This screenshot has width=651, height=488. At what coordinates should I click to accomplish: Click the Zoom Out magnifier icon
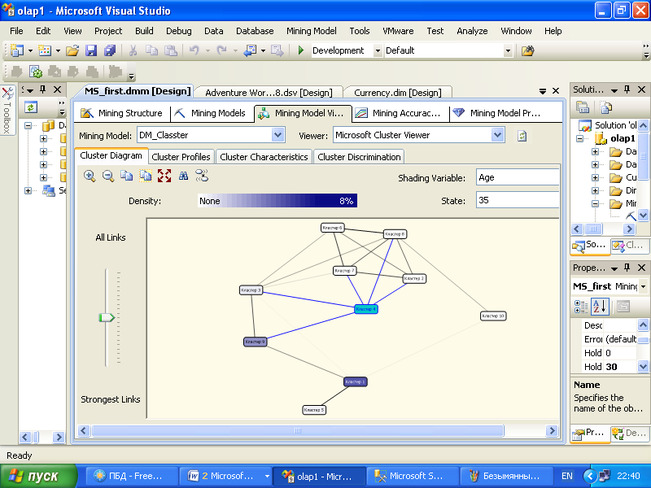(108, 176)
